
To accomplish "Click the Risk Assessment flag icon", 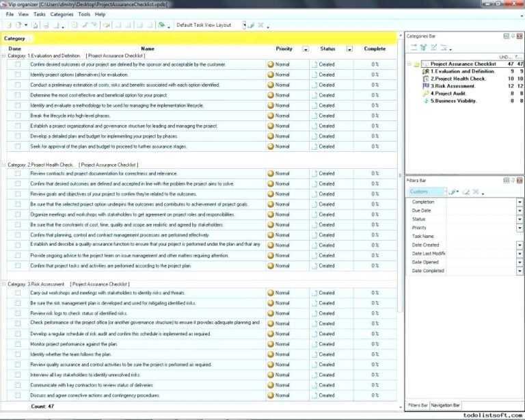I will click(x=426, y=86).
